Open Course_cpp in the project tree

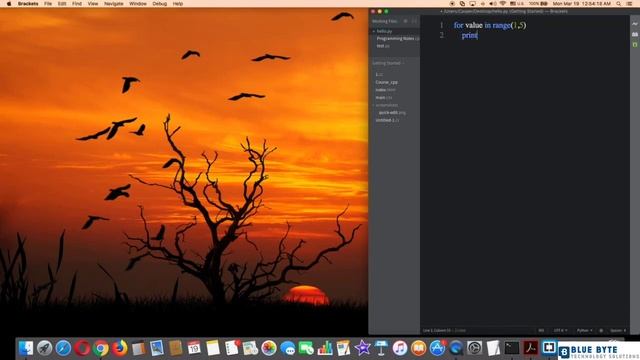(x=386, y=82)
